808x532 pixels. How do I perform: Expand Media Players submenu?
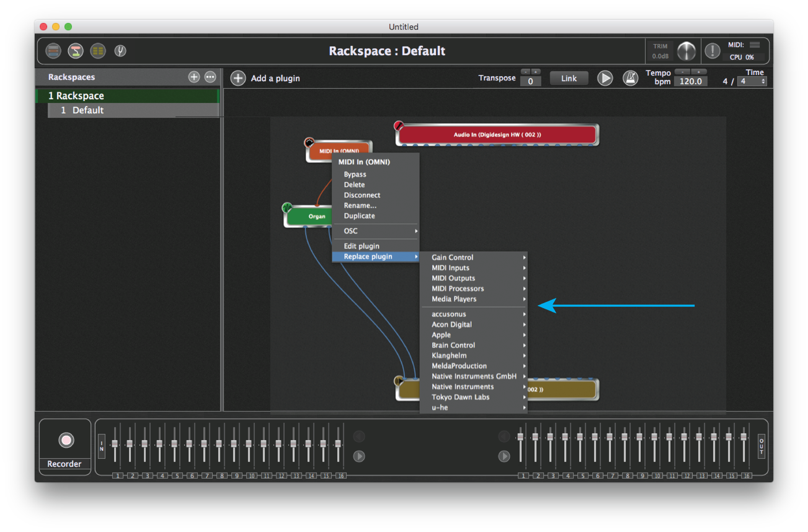[474, 299]
